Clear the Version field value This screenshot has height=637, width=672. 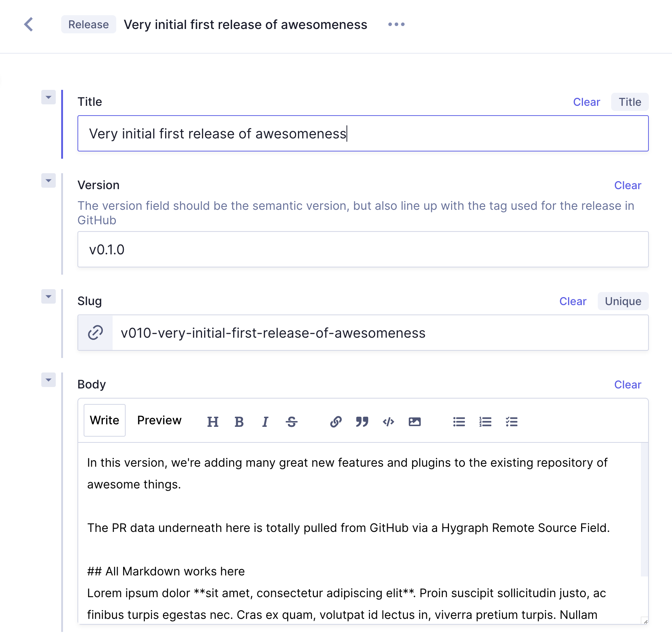[x=628, y=185]
